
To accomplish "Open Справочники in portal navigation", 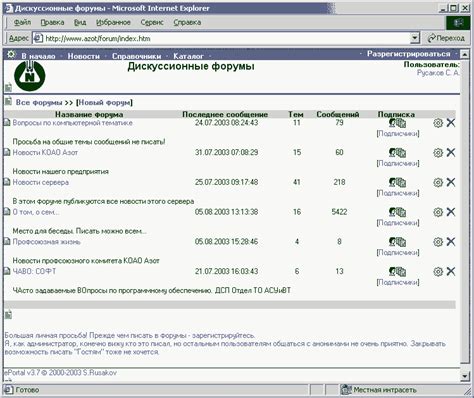I will click(136, 56).
